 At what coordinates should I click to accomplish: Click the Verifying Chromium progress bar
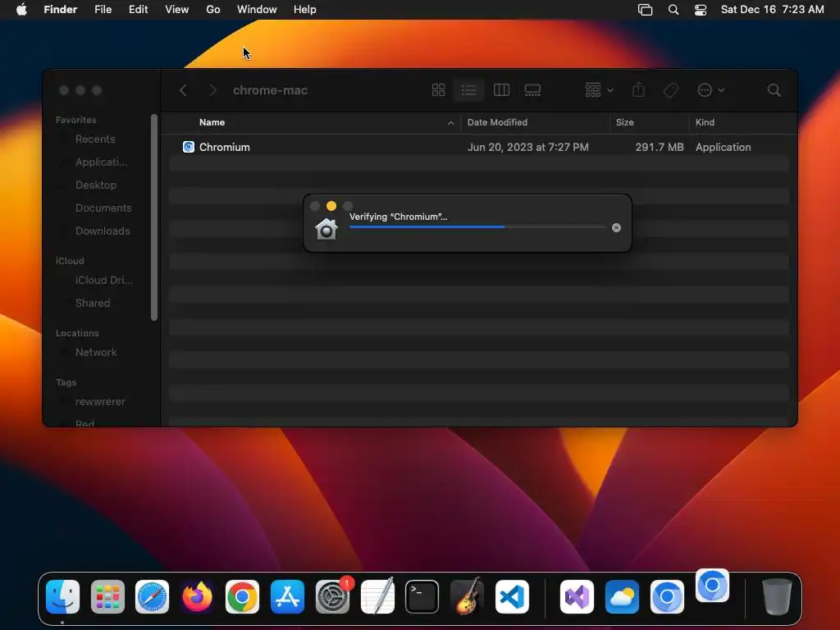[x=477, y=227]
